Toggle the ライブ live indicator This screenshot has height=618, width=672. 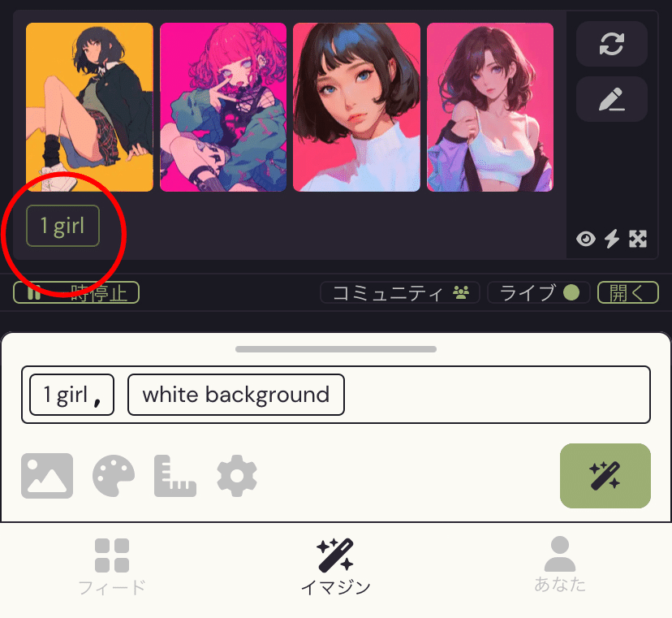point(539,292)
